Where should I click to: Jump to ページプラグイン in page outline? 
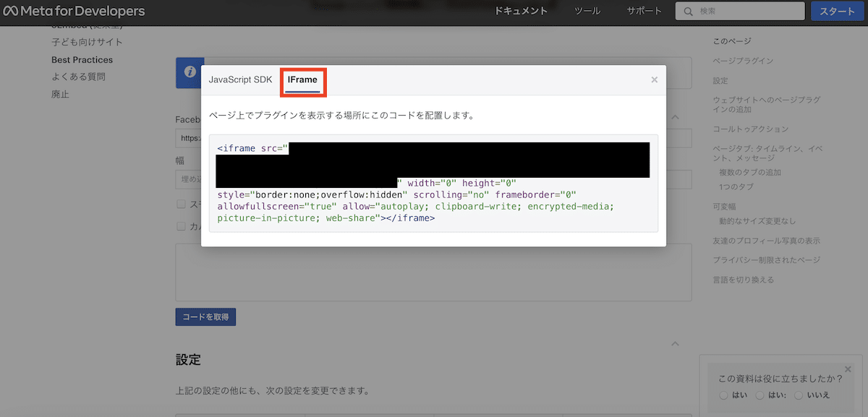pos(743,61)
